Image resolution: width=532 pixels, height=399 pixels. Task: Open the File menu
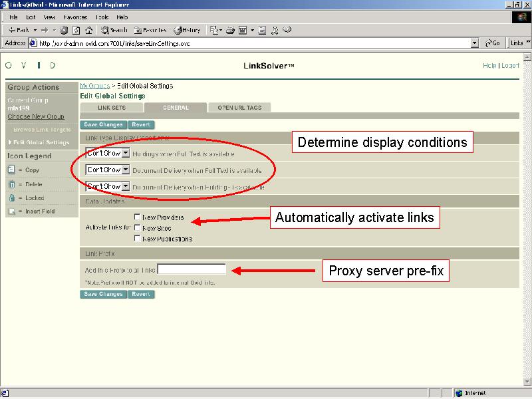13,17
